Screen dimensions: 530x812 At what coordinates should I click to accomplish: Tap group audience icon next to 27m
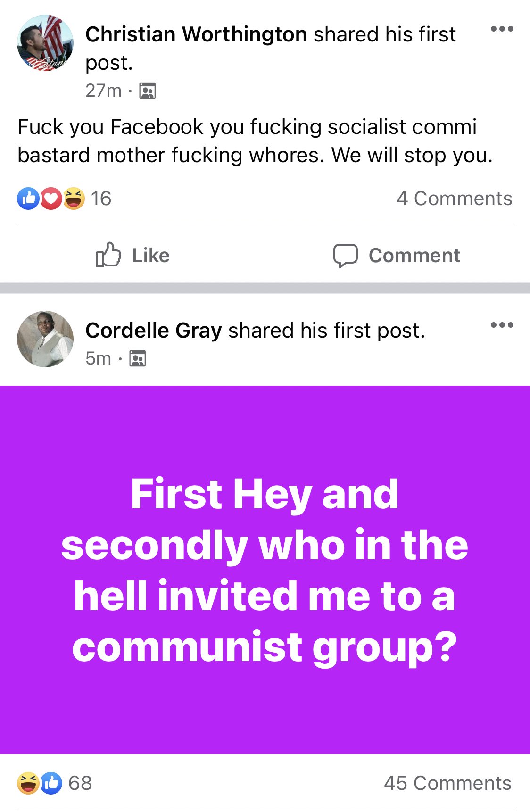pos(148,91)
